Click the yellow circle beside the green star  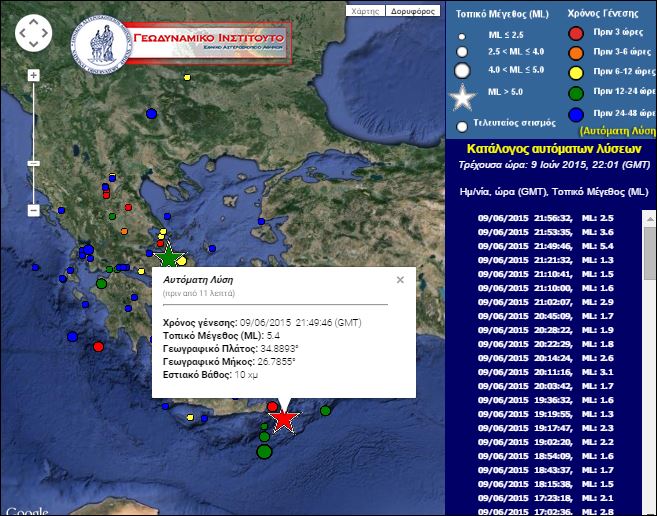(x=181, y=261)
